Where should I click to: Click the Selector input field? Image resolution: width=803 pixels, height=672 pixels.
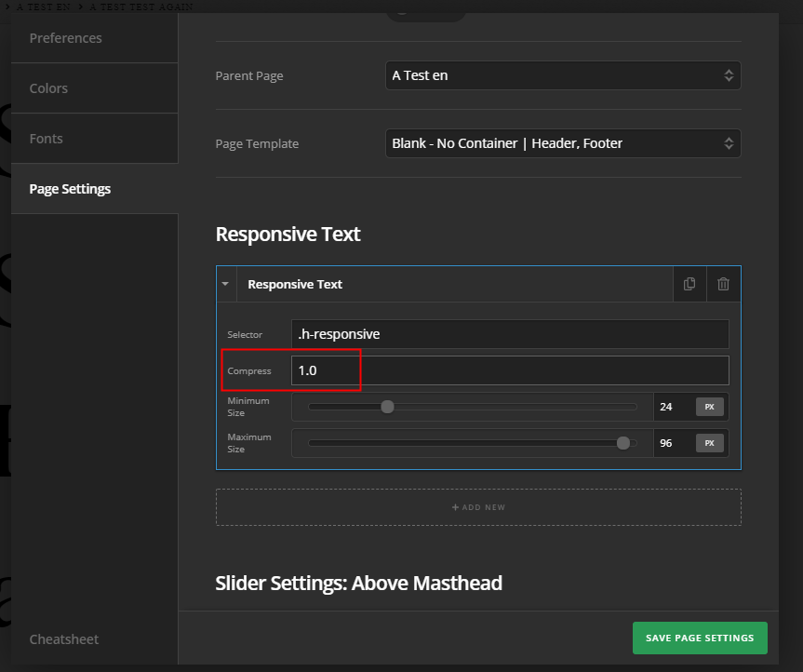(509, 334)
